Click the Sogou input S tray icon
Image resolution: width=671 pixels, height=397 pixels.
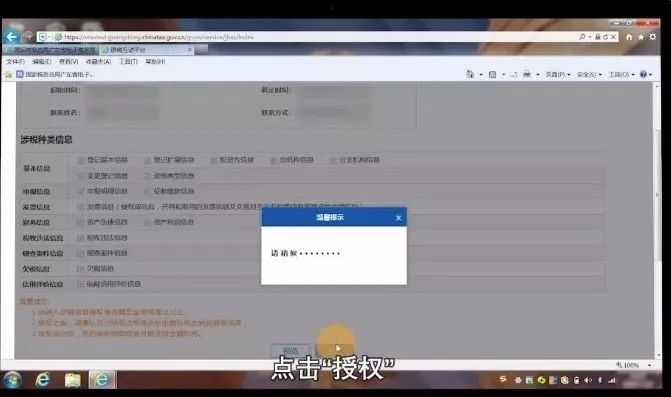[x=503, y=379]
